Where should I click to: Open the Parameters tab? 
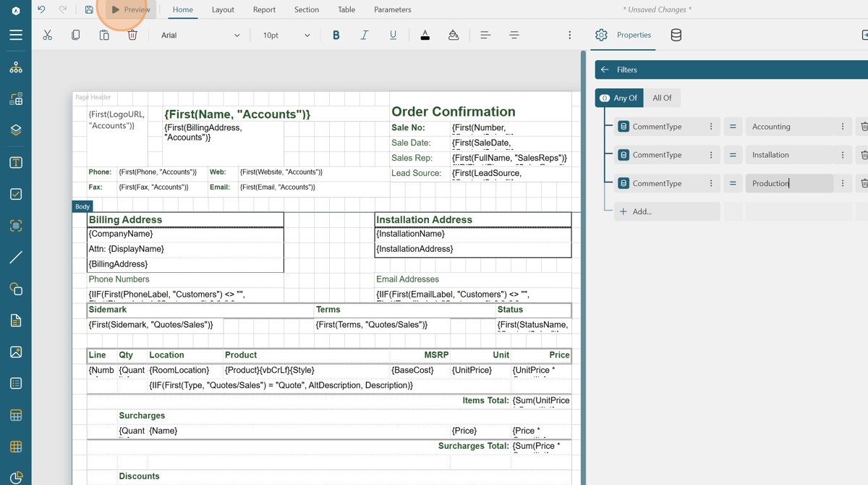point(392,10)
